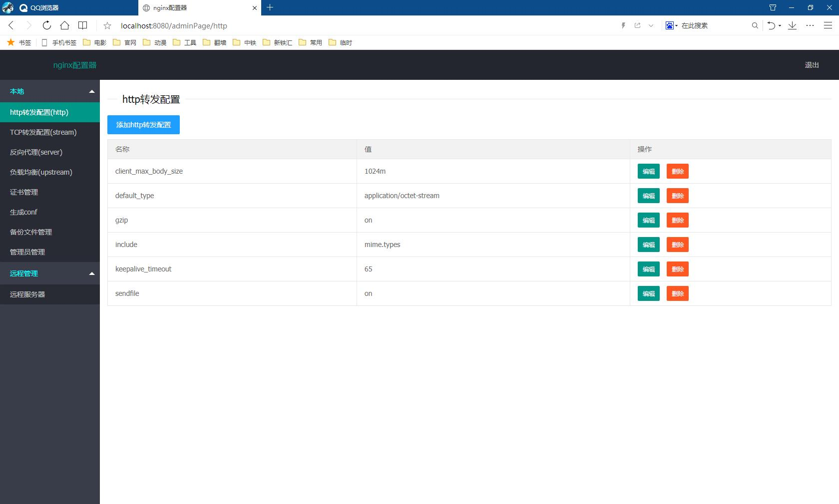
Task: Bookmark page with the star icon
Action: point(107,25)
